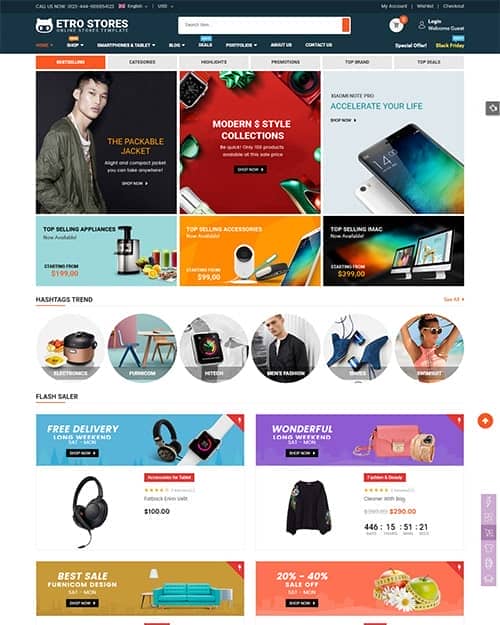Select the Top Brand tab
The height and width of the screenshot is (625, 500).
(x=357, y=62)
